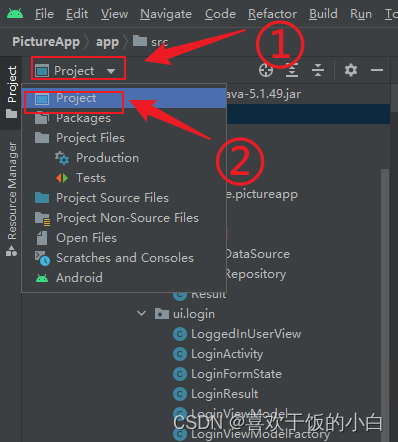The height and width of the screenshot is (442, 398).
Task: Collapse the ui.login package
Action: [142, 314]
